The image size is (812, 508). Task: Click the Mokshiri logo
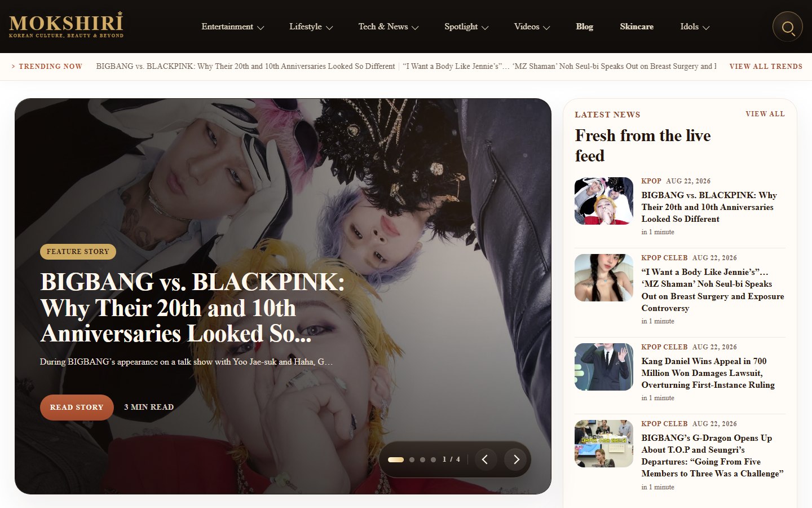point(66,25)
